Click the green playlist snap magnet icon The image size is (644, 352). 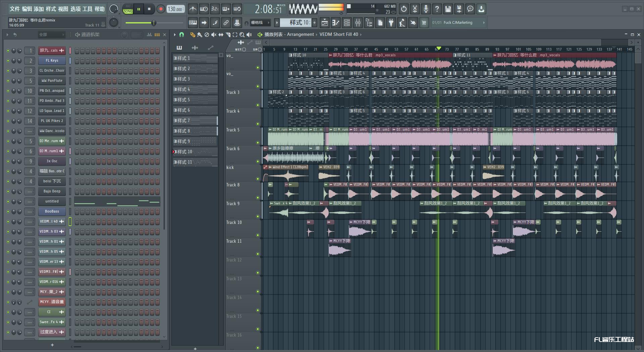pyautogui.click(x=181, y=35)
